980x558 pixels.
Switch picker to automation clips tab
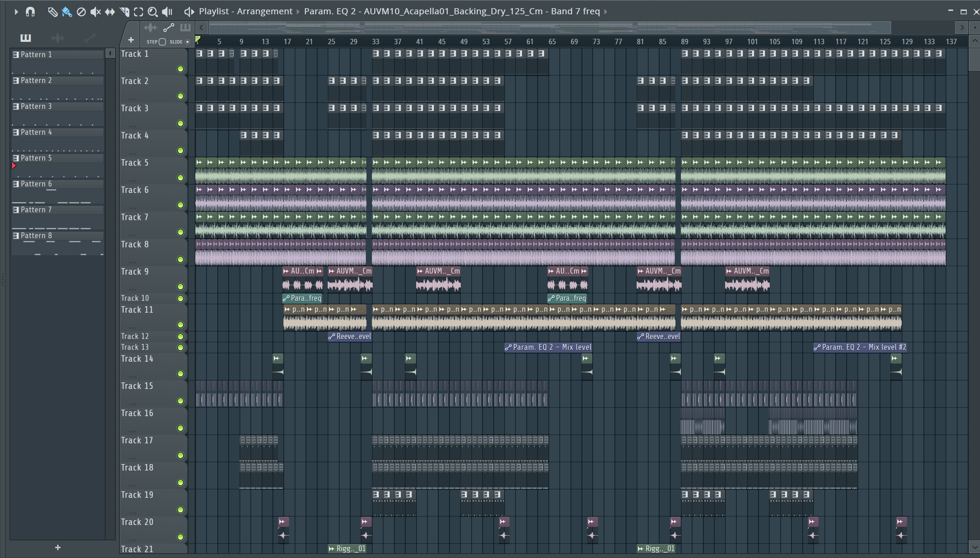tap(90, 37)
